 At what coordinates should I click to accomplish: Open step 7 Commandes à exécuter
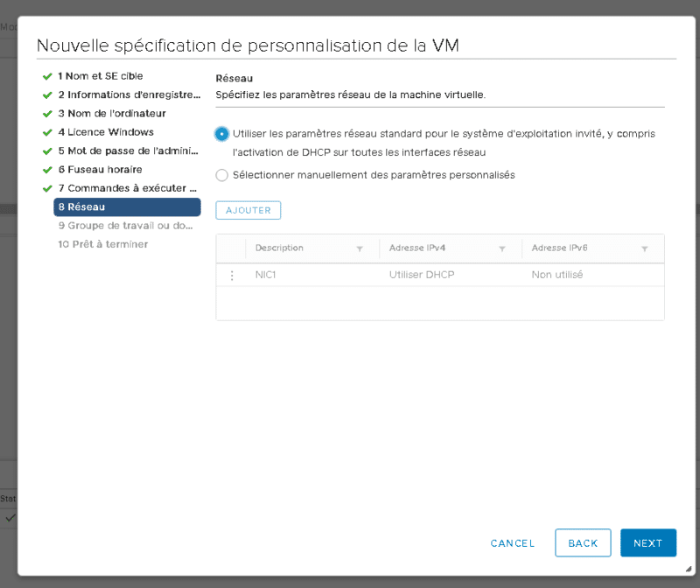tap(125, 188)
